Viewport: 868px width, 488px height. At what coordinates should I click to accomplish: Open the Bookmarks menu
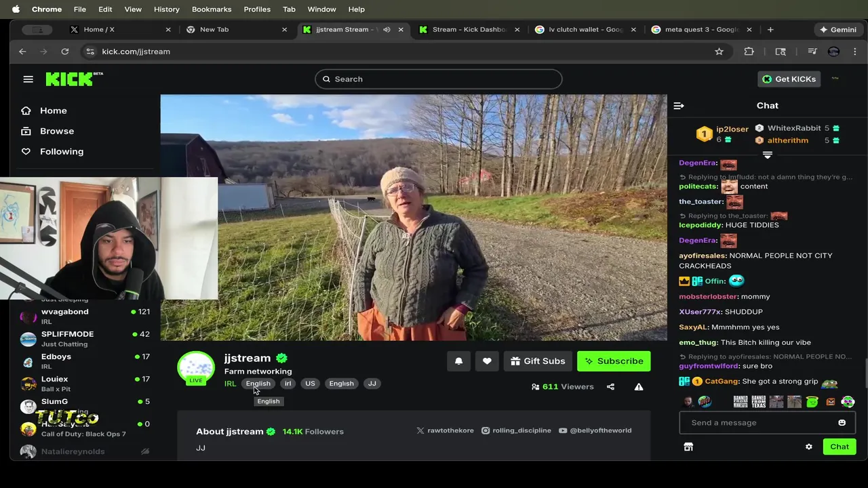point(212,9)
